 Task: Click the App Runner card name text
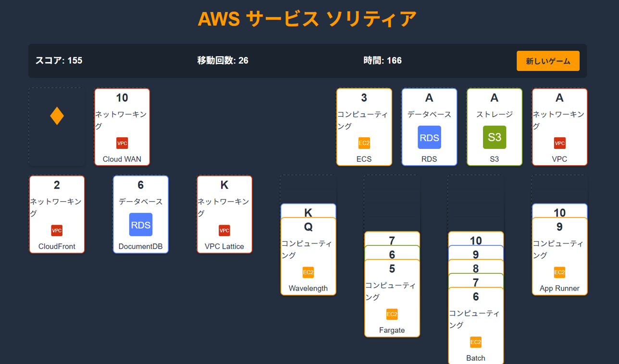click(x=560, y=288)
